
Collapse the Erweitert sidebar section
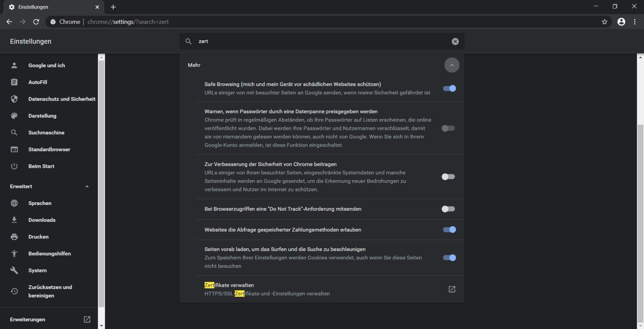[x=87, y=186]
